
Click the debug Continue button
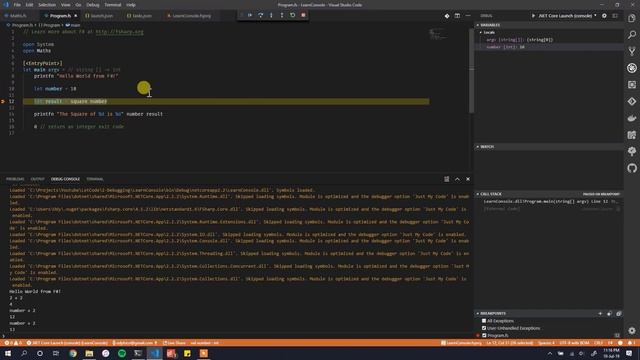250,15
